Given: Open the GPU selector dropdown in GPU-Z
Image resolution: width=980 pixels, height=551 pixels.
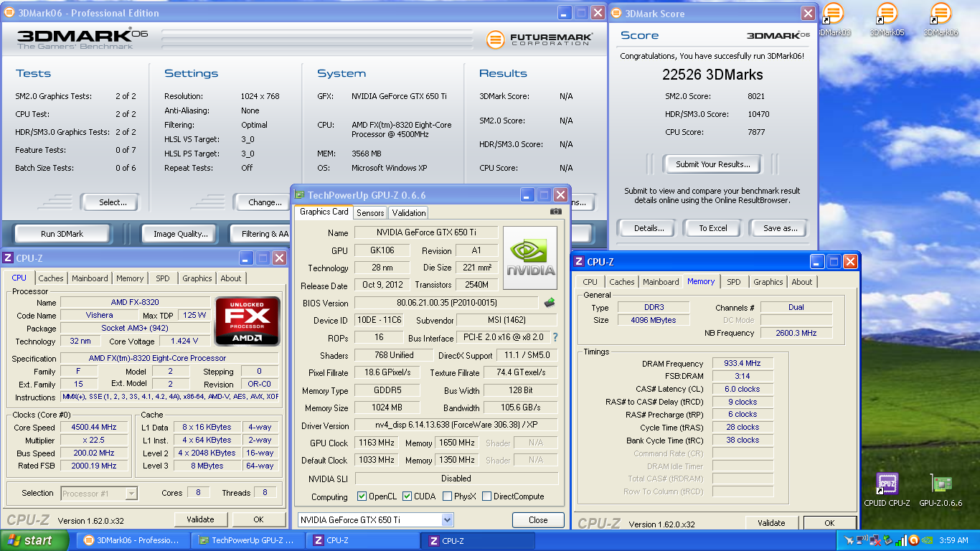Looking at the screenshot, I should coord(448,519).
